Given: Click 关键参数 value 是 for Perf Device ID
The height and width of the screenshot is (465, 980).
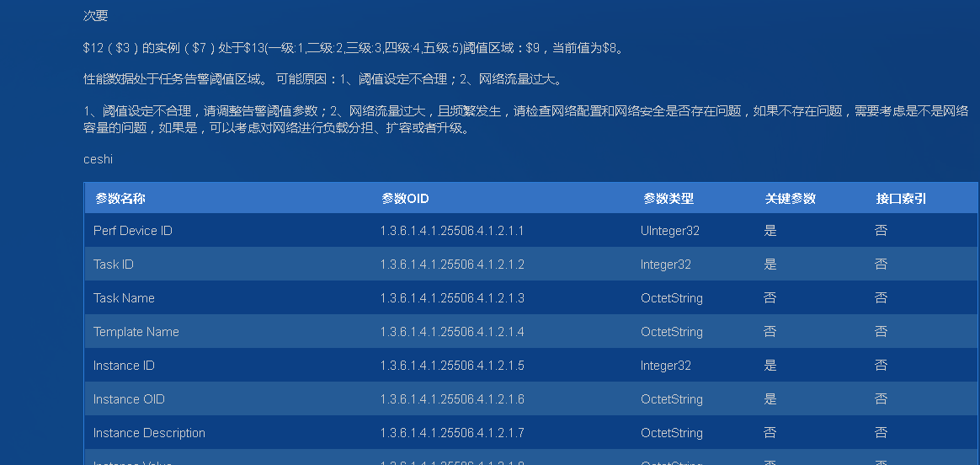Looking at the screenshot, I should point(770,231).
